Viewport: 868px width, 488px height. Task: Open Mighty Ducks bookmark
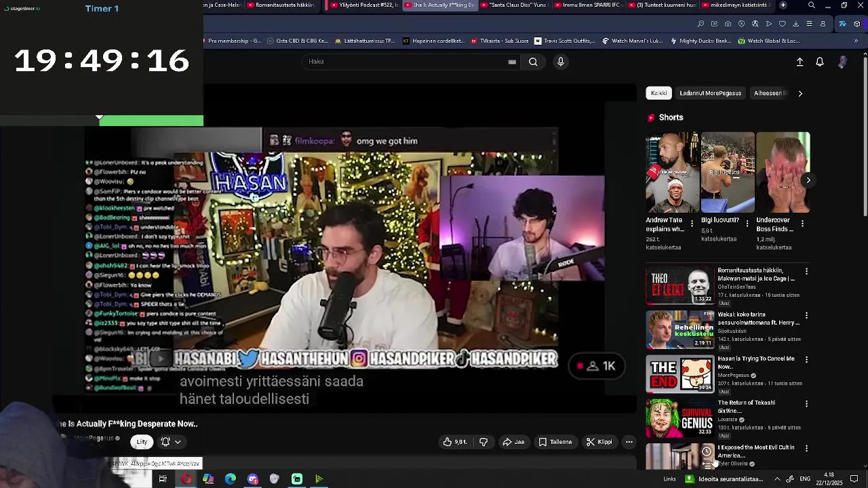(701, 41)
